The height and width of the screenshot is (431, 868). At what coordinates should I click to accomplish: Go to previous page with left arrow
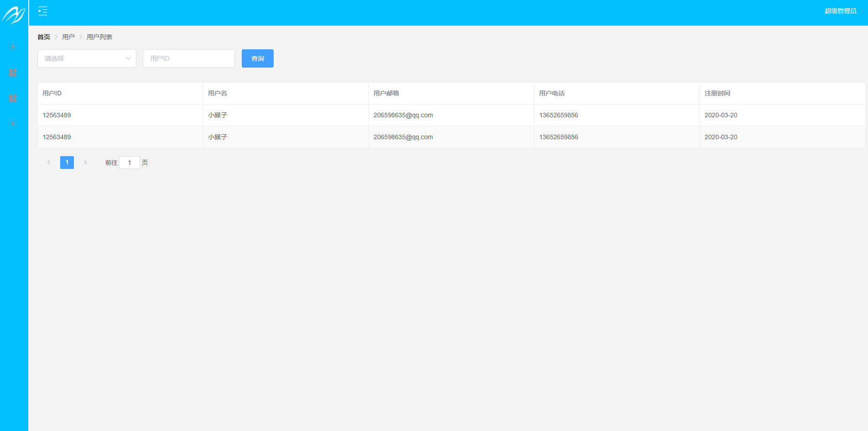tap(49, 162)
